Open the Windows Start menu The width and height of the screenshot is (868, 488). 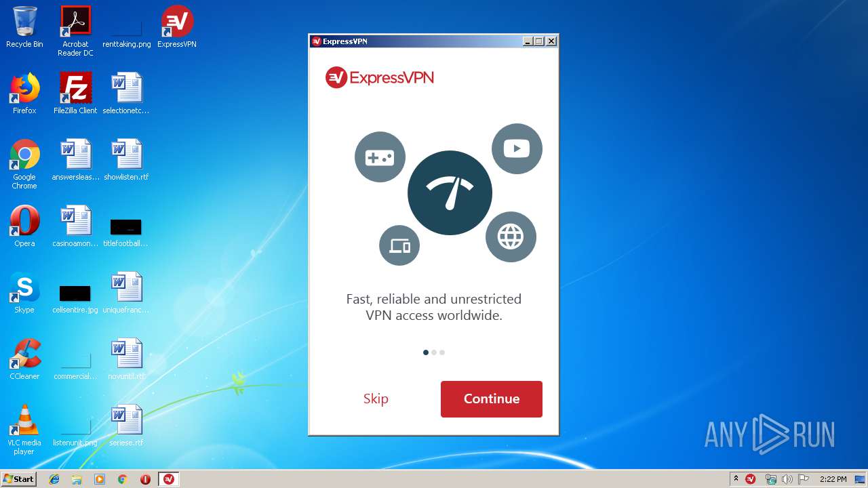19,479
